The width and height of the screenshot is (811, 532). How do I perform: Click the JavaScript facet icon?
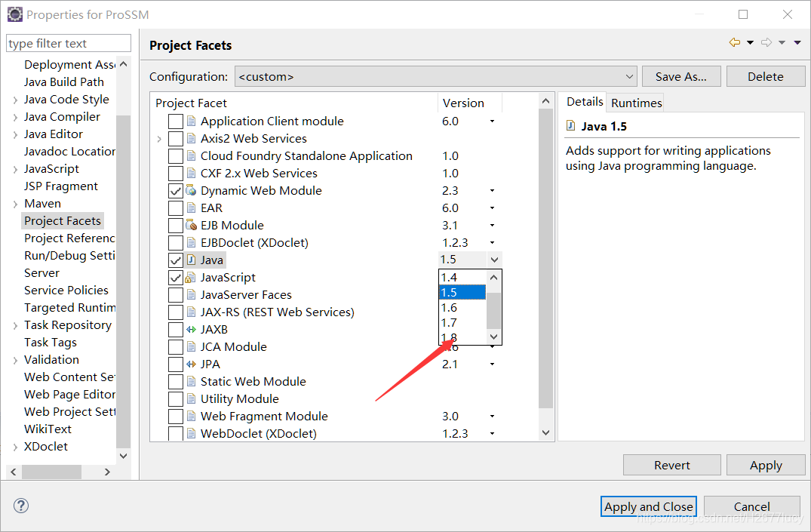pyautogui.click(x=191, y=278)
